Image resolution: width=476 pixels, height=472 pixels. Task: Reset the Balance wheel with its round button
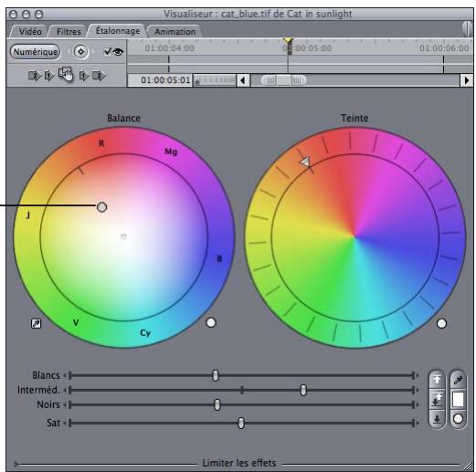coord(211,322)
